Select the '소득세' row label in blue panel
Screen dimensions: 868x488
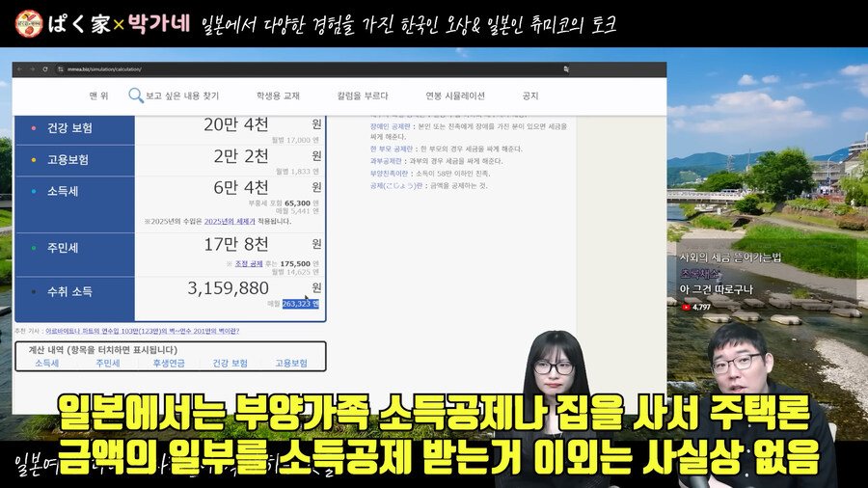63,191
